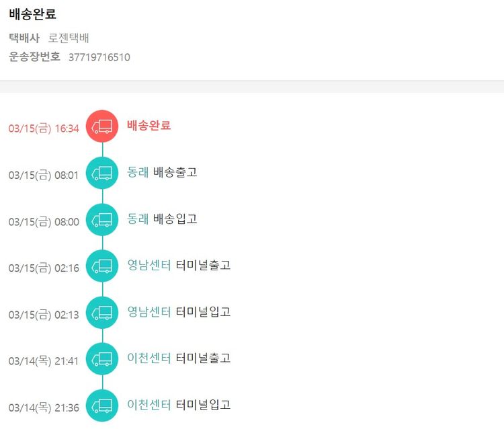
Task: Click truck icon for 영남센터 터미널입고
Action: click(x=102, y=312)
